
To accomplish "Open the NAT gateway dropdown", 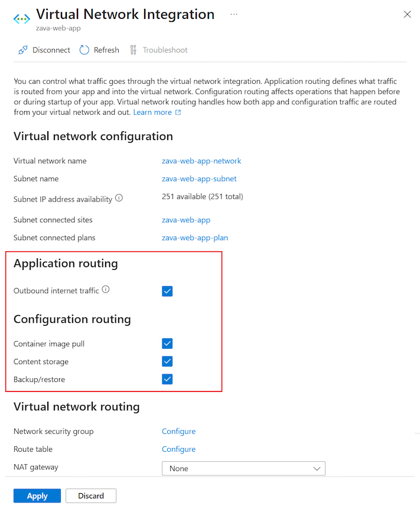I will point(243,468).
